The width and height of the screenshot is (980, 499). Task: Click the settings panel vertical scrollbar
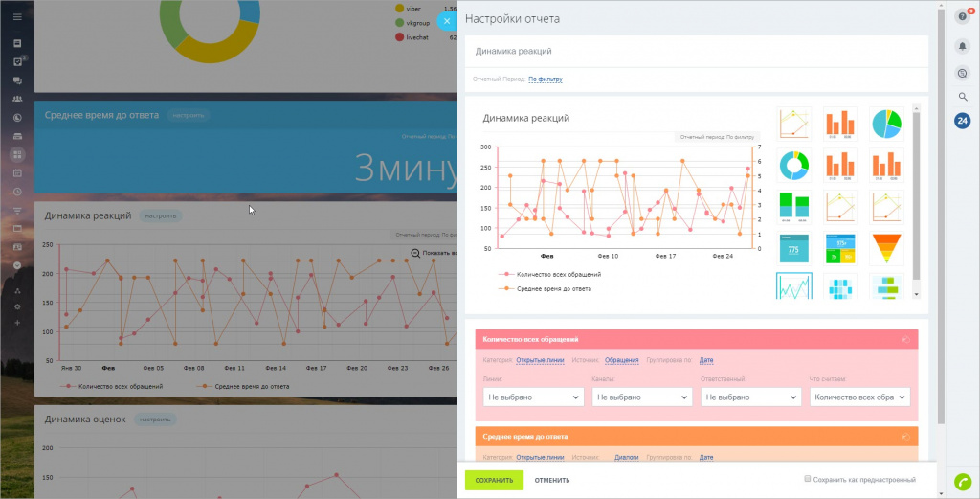point(942,215)
